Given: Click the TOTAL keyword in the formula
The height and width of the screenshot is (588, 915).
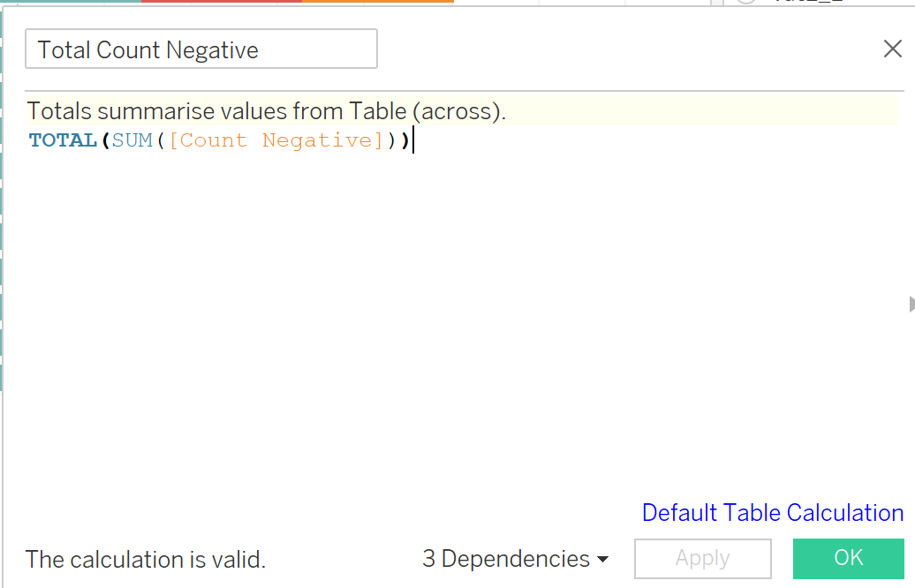Looking at the screenshot, I should tap(63, 140).
